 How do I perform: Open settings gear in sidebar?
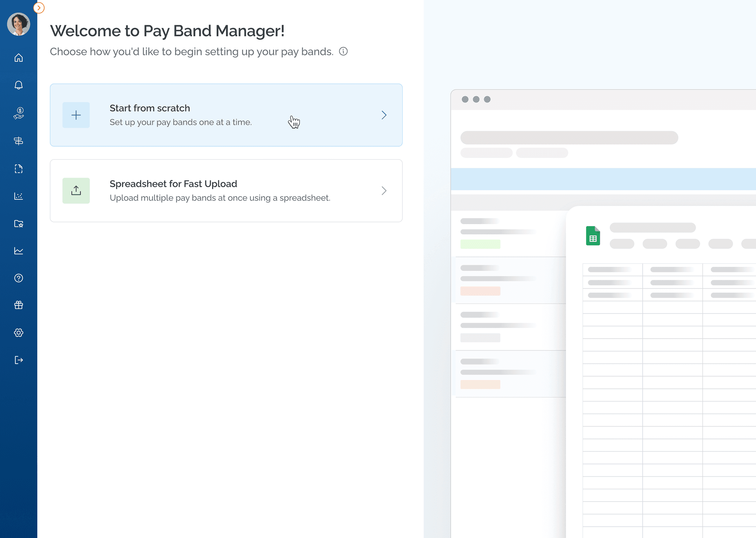coord(18,332)
